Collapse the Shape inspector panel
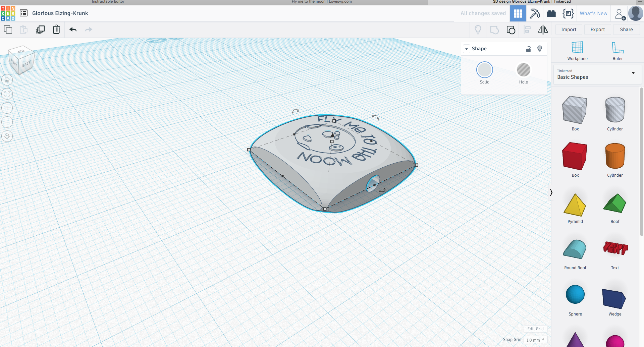 pyautogui.click(x=467, y=49)
